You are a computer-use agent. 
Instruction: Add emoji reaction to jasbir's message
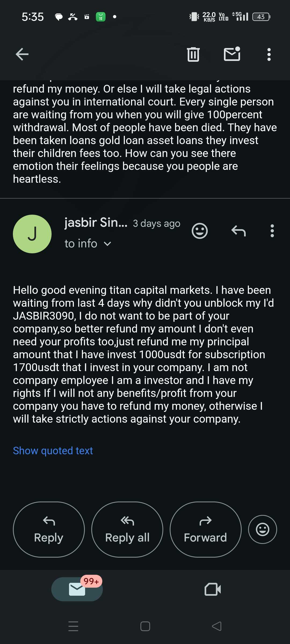pos(200,231)
